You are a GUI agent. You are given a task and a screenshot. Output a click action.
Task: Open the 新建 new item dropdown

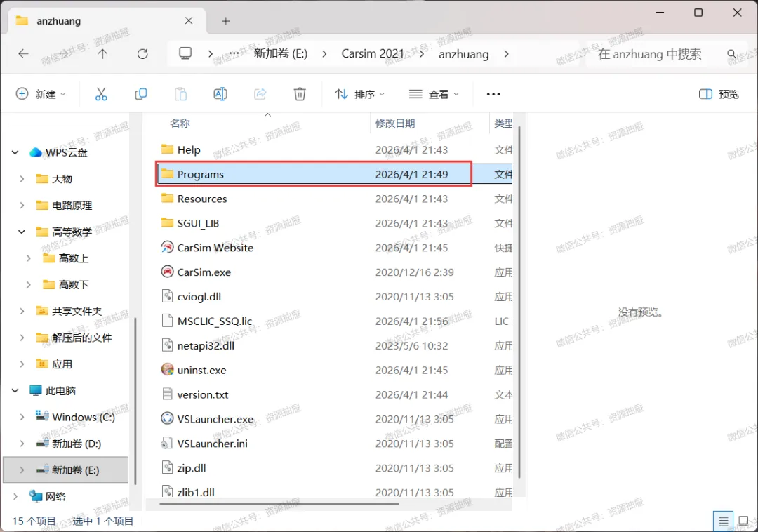[41, 94]
